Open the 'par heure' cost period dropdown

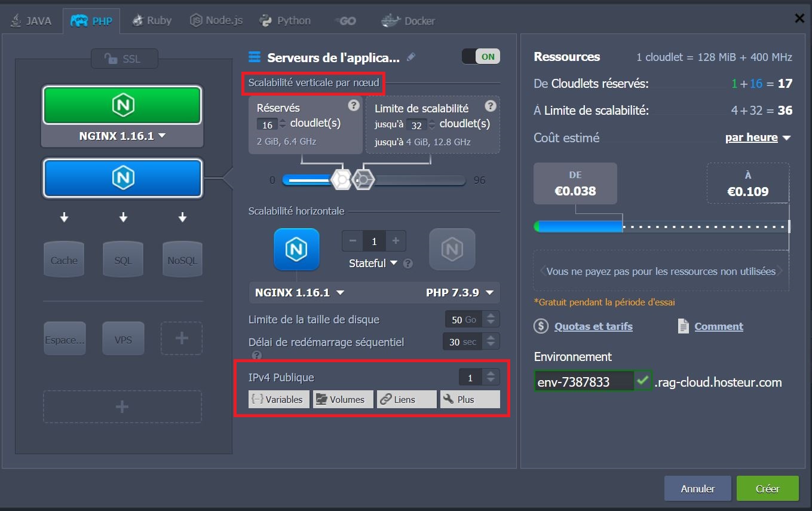(x=758, y=138)
